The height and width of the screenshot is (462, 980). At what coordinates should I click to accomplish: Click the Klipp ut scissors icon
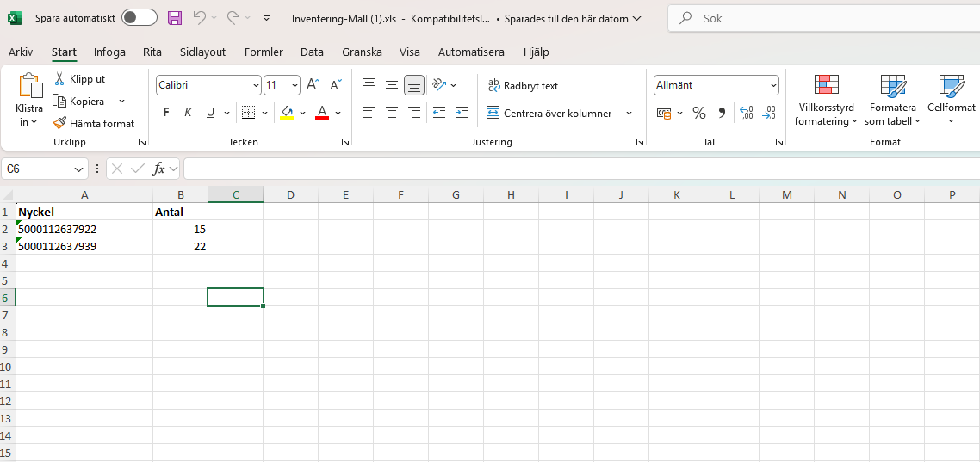[x=59, y=79]
